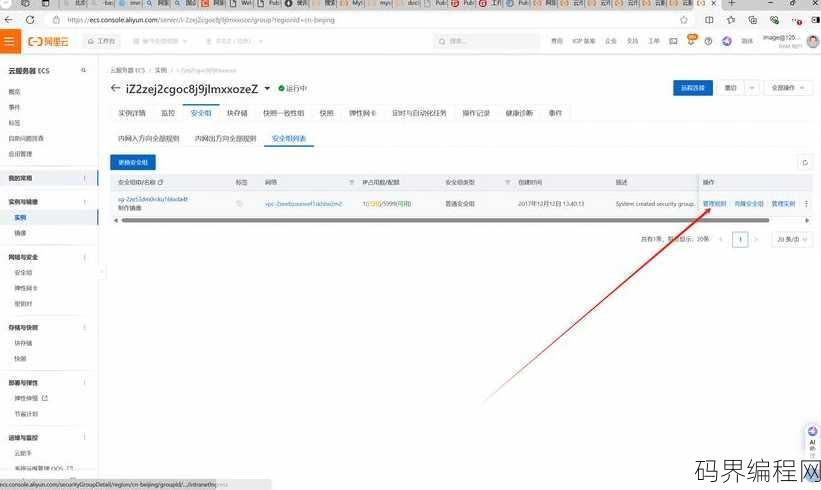Screen dimensions: 821x490
Task: Open the dropdown arrow next to 重启 button
Action: (752, 88)
